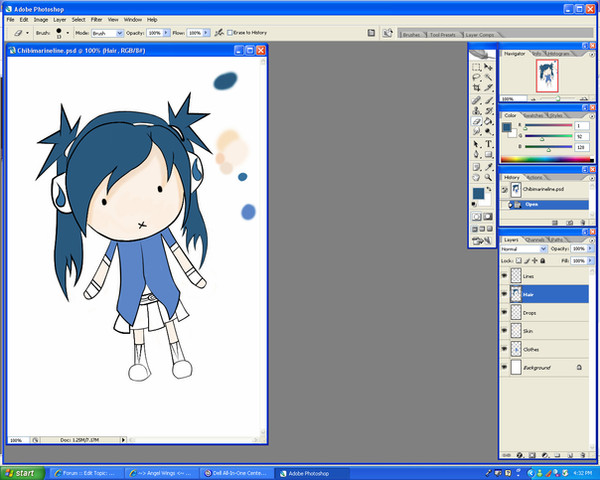This screenshot has height=480, width=600.
Task: Select the Paint Bucket tool
Action: click(488, 121)
